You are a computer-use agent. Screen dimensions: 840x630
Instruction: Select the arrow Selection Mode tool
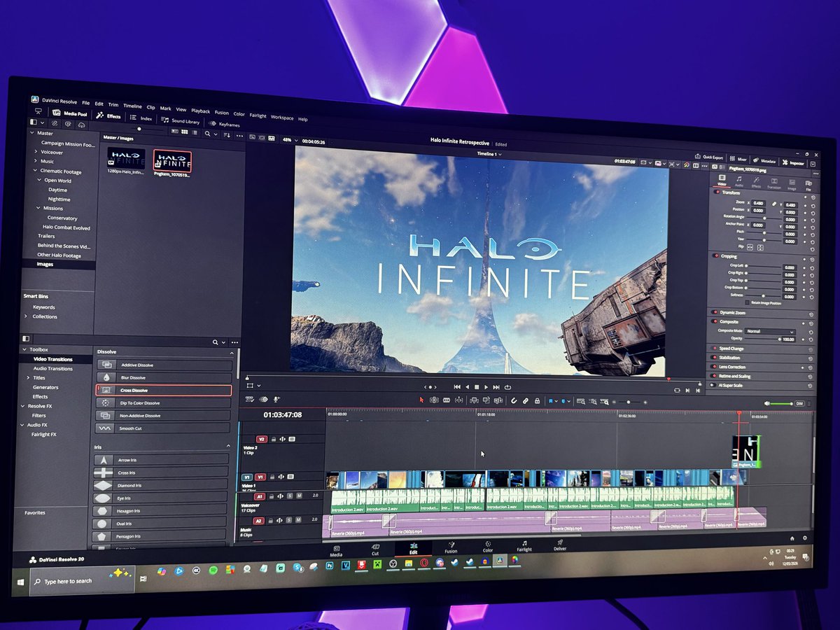[421, 400]
